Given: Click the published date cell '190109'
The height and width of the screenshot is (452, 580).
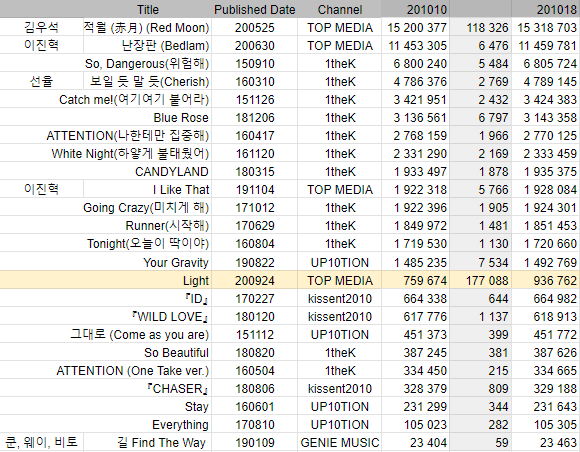Looking at the screenshot, I should 255,443.
